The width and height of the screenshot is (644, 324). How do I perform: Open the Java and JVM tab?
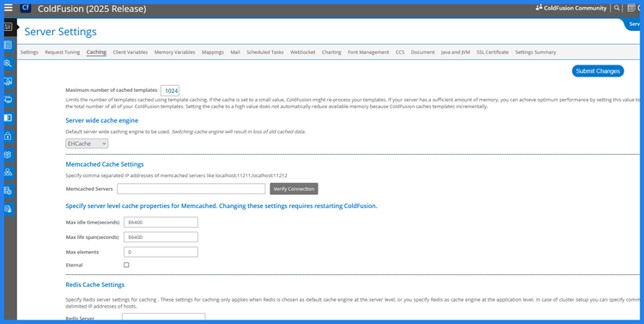coord(455,52)
